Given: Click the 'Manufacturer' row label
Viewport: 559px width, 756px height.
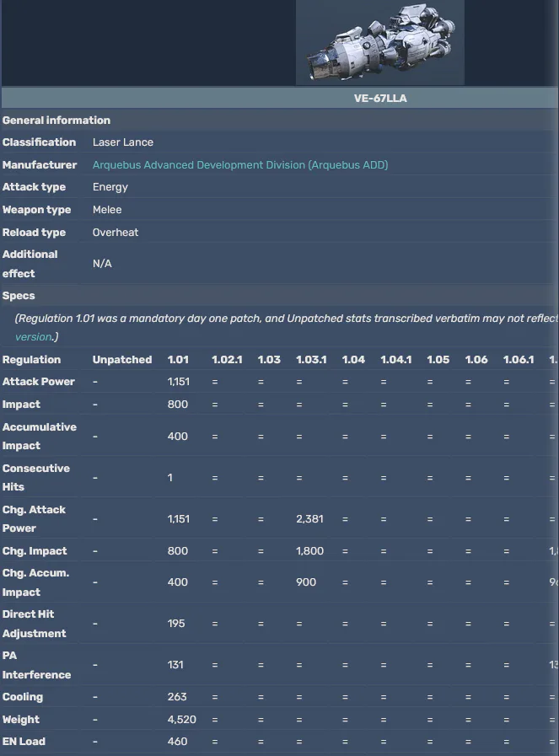Looking at the screenshot, I should [x=40, y=165].
